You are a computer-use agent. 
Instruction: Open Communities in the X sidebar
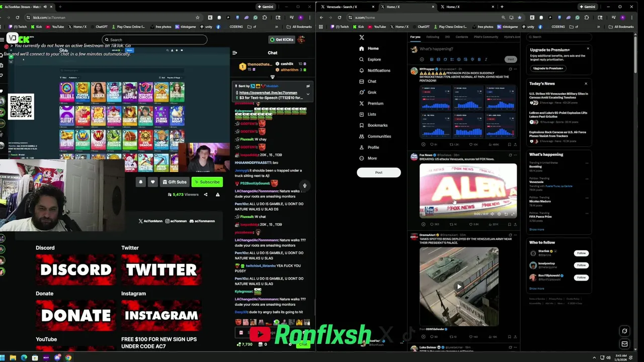(375, 136)
